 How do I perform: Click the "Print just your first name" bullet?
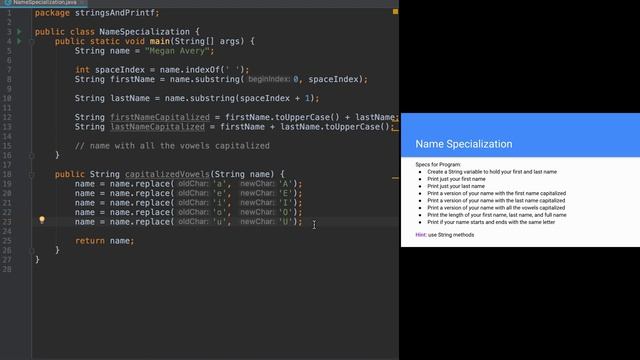point(456,179)
